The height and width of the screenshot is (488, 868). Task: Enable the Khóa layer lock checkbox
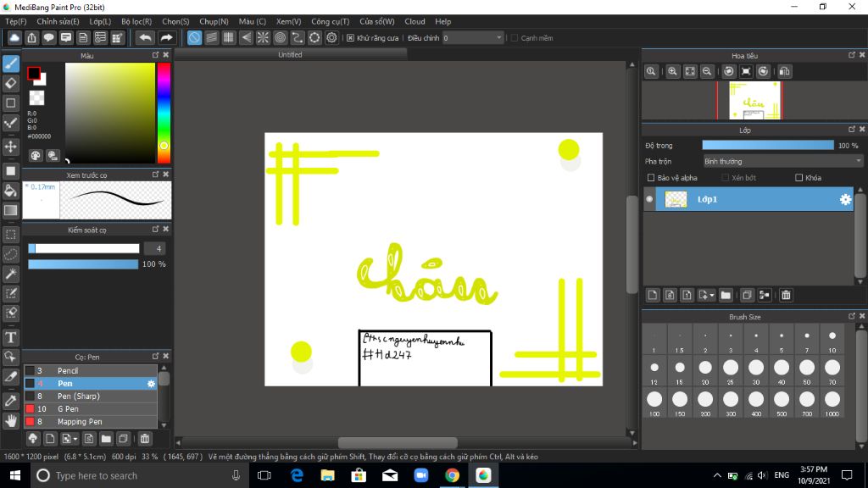[x=798, y=178]
